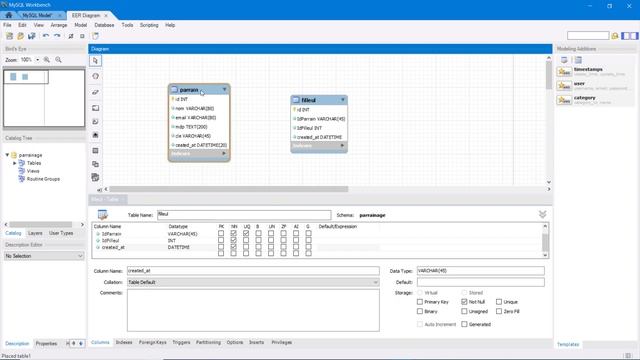Uncheck the Not Null checkbox
This screenshot has width=640, height=360.
pyautogui.click(x=464, y=302)
